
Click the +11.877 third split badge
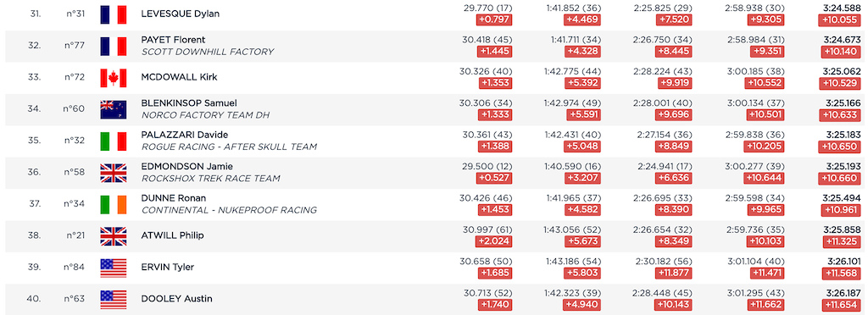click(674, 273)
